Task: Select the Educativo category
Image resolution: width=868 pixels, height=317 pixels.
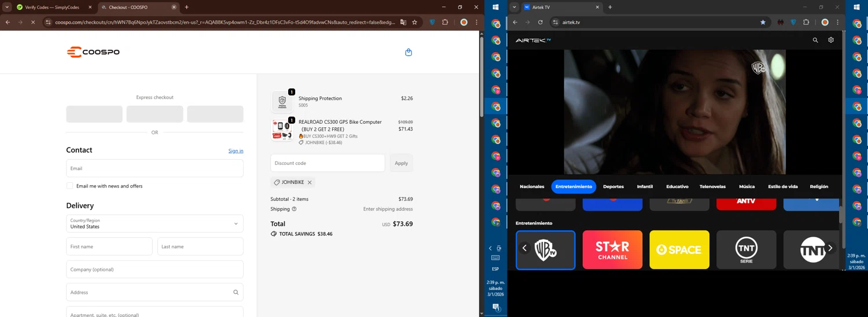Action: pyautogui.click(x=677, y=187)
